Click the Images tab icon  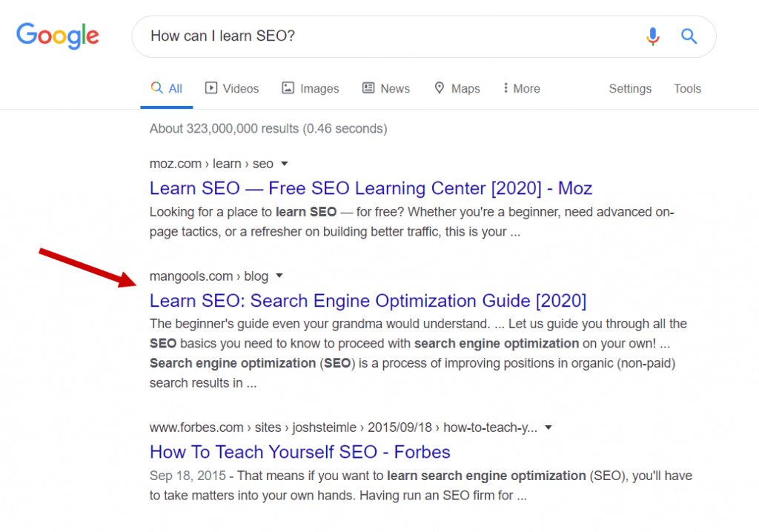click(288, 87)
